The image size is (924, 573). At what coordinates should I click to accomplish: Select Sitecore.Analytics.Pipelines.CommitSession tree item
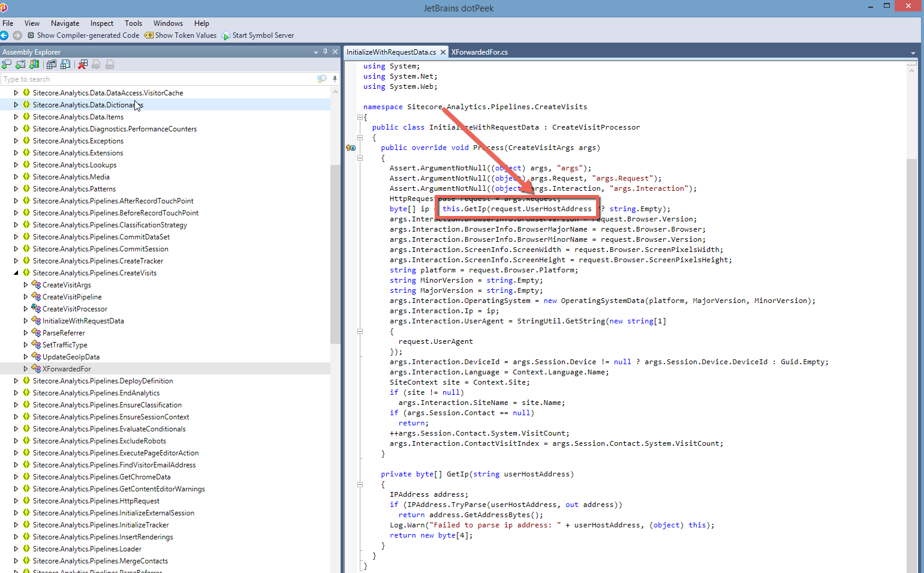click(x=101, y=249)
